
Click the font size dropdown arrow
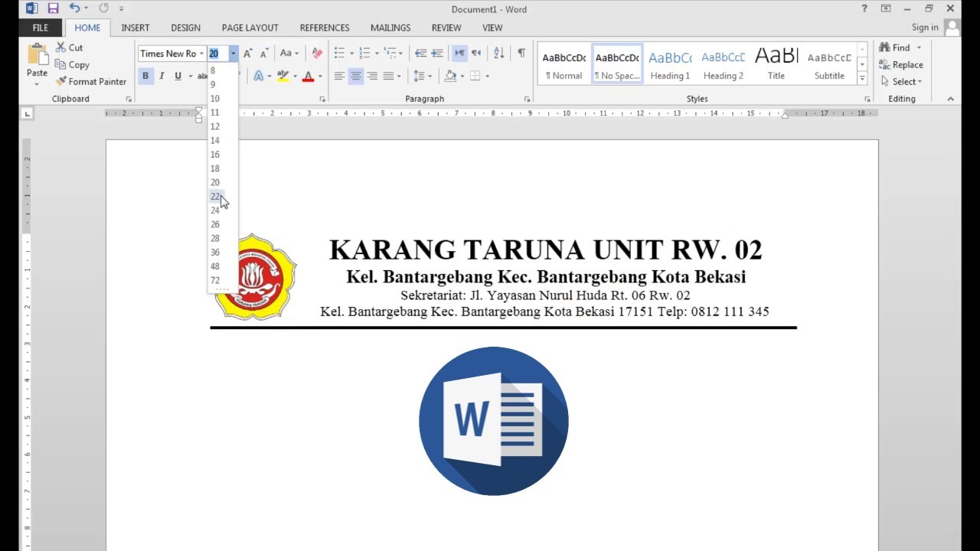click(x=233, y=54)
